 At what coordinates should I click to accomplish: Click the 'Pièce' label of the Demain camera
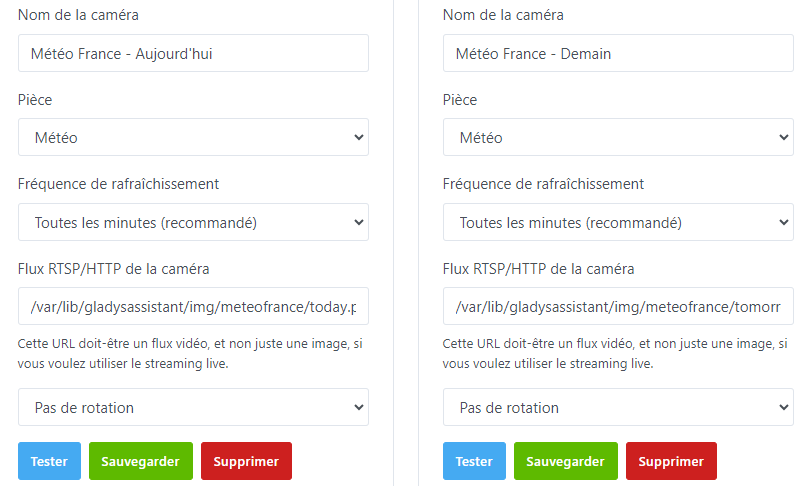coord(460,100)
